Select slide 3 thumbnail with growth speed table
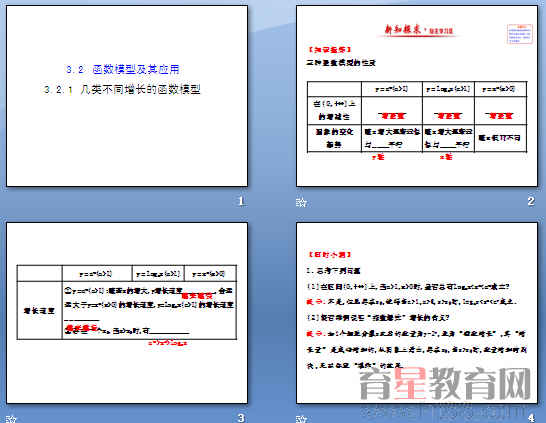 (x=127, y=313)
